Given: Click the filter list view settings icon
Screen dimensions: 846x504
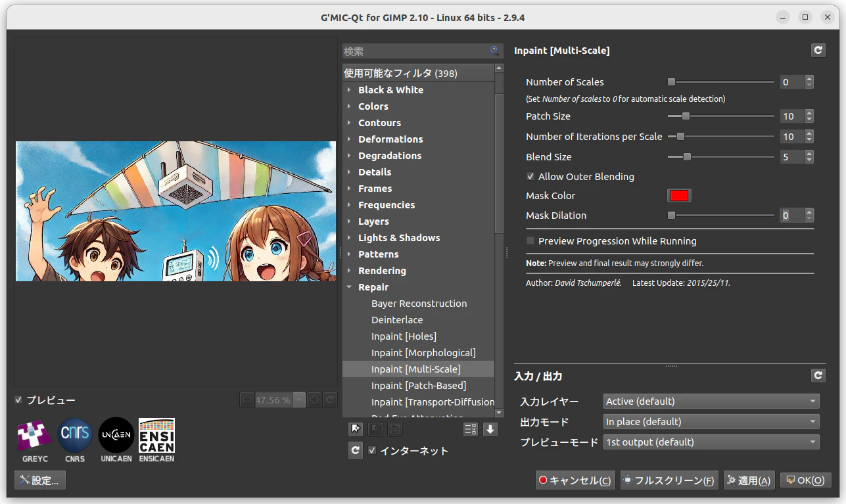Looking at the screenshot, I should pos(471,428).
